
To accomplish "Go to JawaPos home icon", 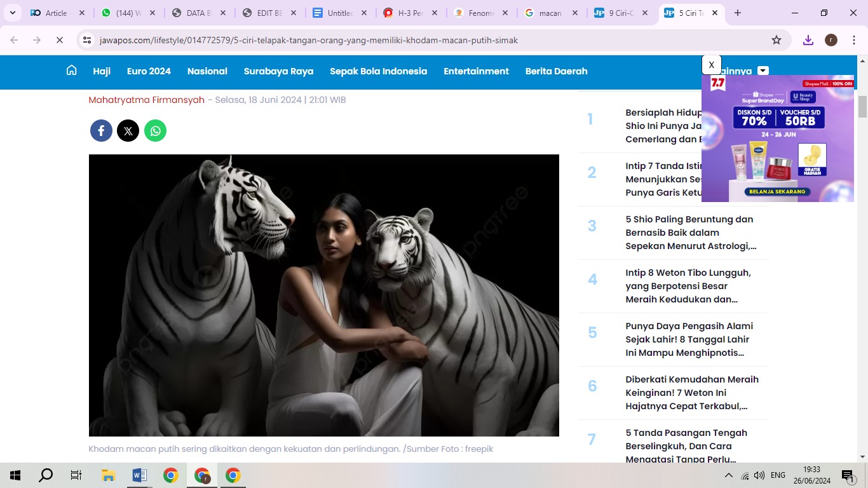I will point(72,71).
